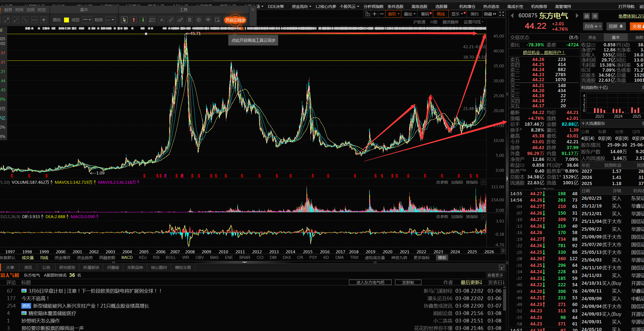Click the yellow line color swatch
Screen dimensions: 644x331
coord(67,20)
